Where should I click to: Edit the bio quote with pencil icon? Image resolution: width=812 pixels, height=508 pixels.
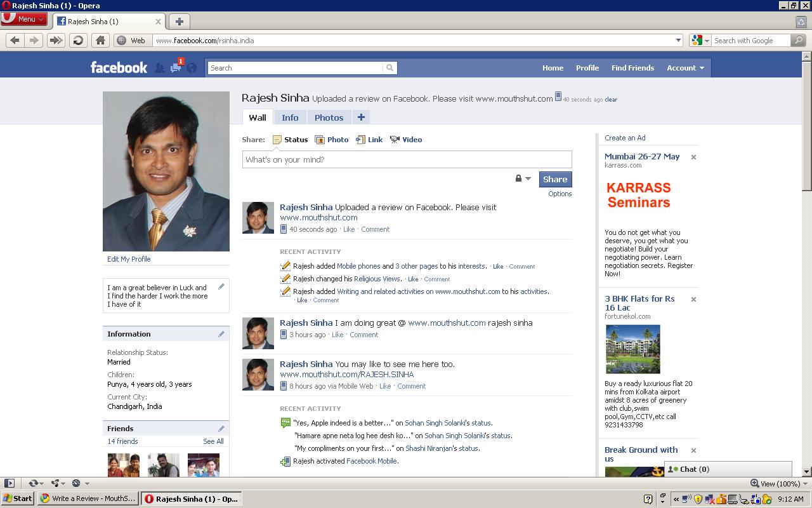(221, 286)
